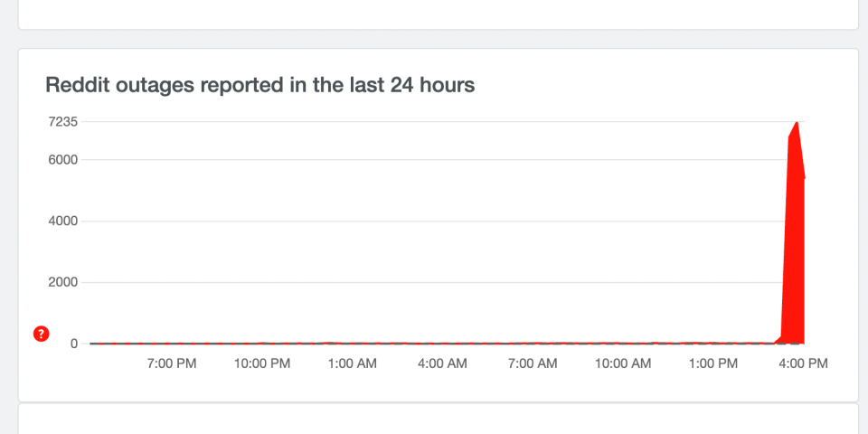Click the 7:00 PM time label
Viewport: 868px width, 434px height.
point(172,363)
